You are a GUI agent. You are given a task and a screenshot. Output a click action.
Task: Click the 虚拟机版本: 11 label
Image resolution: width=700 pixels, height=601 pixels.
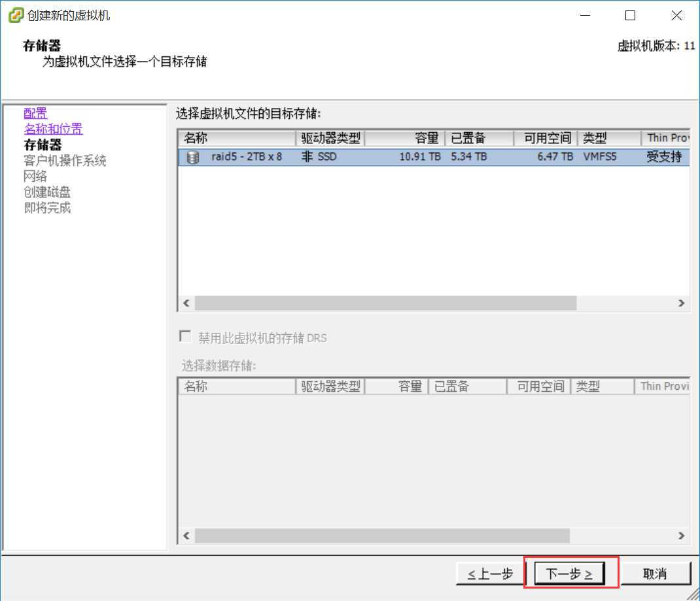point(656,46)
